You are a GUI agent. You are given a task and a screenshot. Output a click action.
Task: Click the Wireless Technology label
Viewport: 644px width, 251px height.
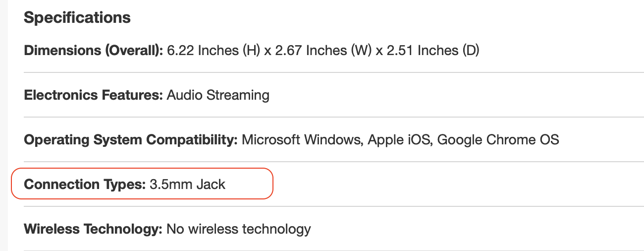[93, 229]
